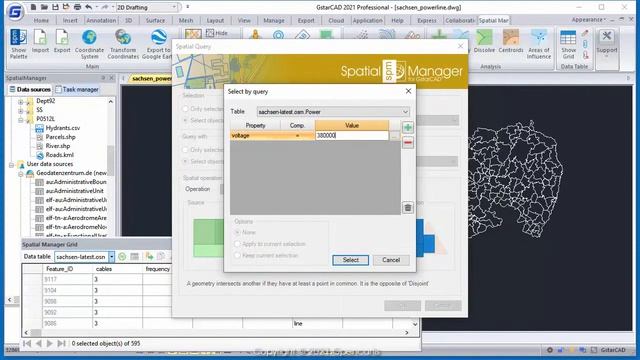
Task: Click the Hide button in the ribbon
Action: (x=217, y=33)
